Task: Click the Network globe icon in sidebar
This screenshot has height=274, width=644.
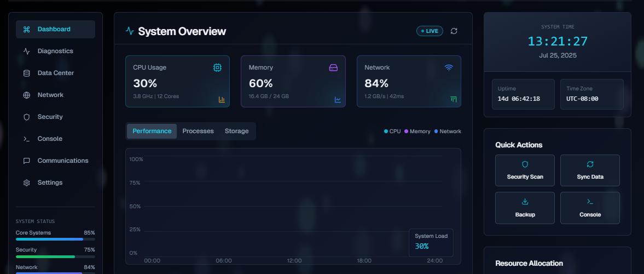Action: coord(27,95)
